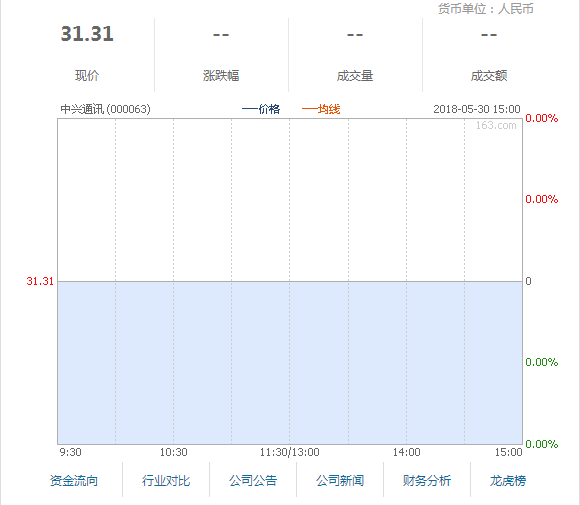Open the 行业对比 link
Viewport: 580px width, 505px height.
click(166, 481)
